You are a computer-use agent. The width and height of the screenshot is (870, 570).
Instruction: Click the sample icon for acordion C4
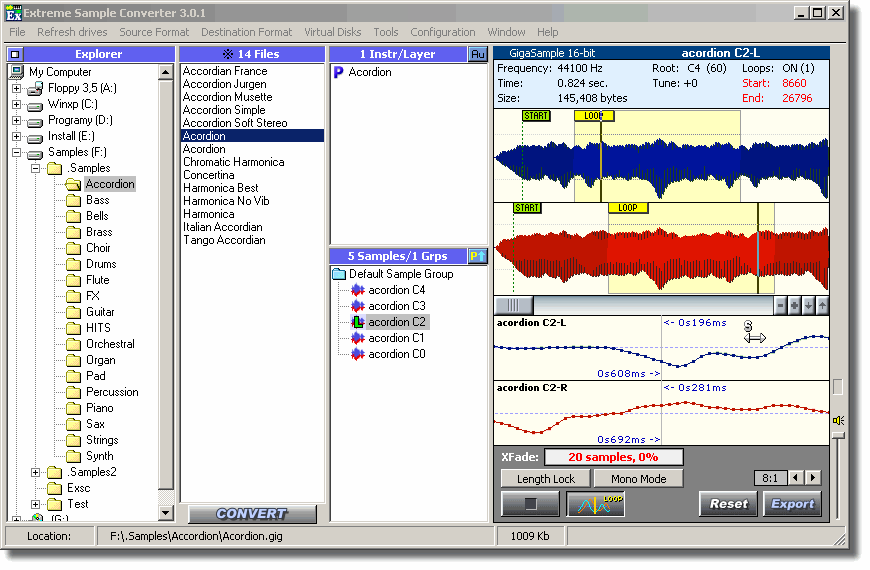(x=358, y=290)
